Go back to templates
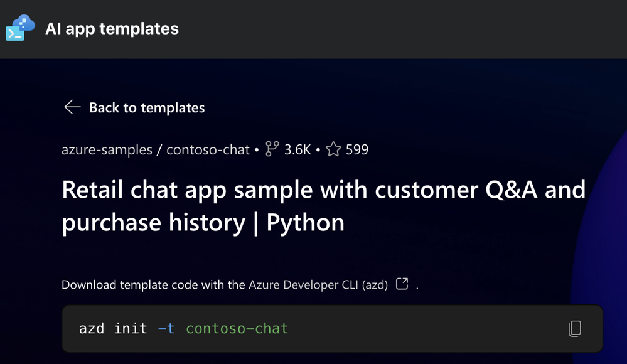Image resolution: width=627 pixels, height=364 pixels. pos(147,108)
